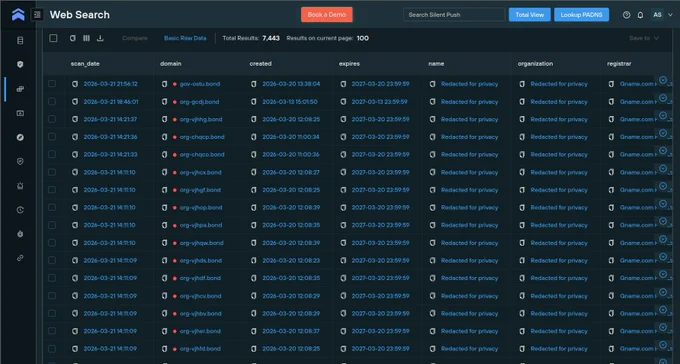The image size is (680, 364).
Task: Open the history clock icon in sidebar
Action: (x=20, y=210)
